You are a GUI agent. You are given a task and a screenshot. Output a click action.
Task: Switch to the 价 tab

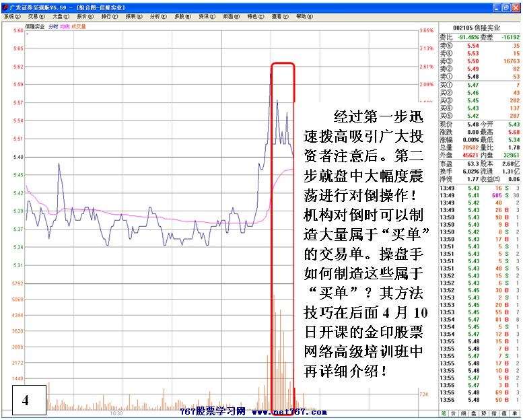(x=454, y=414)
